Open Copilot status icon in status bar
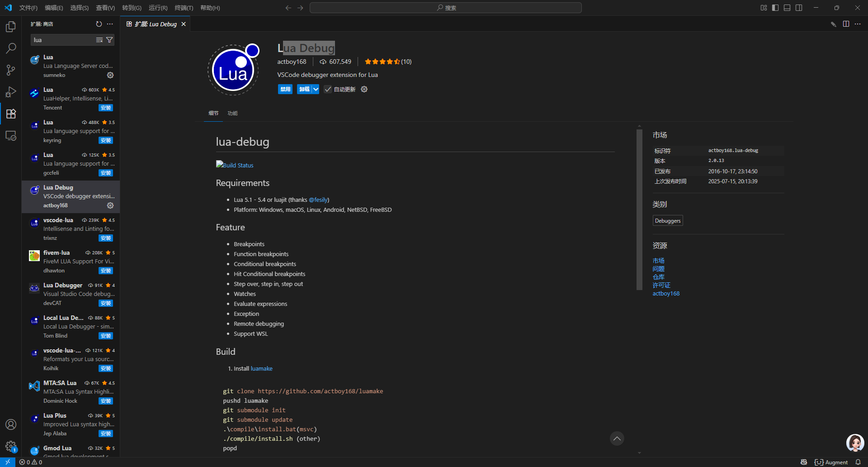Viewport: 868px width, 467px height. [804, 462]
